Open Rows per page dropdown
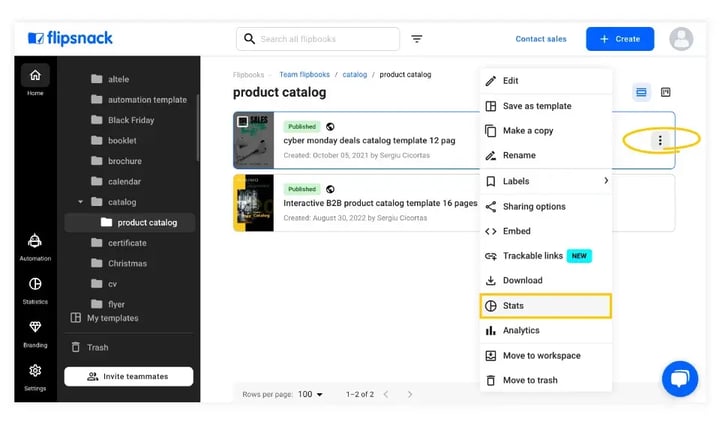Image resolution: width=720 pixels, height=424 pixels. [310, 394]
